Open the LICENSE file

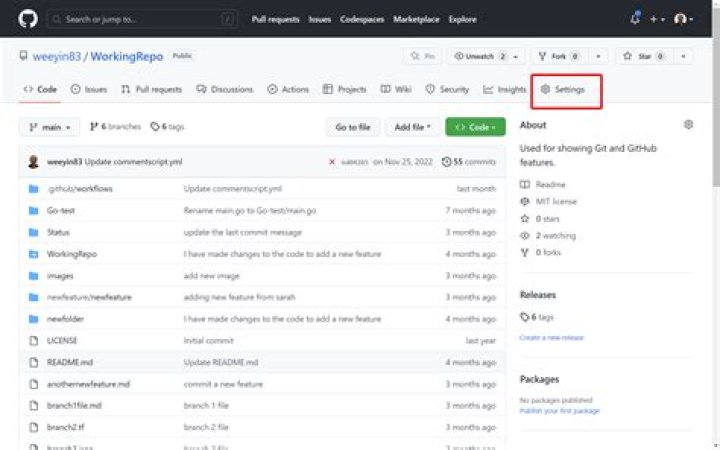click(62, 340)
